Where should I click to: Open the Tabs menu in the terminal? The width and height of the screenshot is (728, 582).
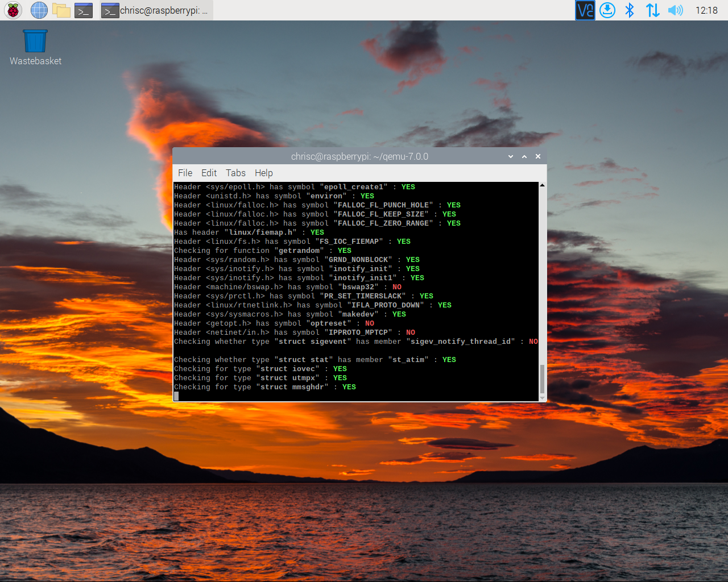pyautogui.click(x=235, y=173)
